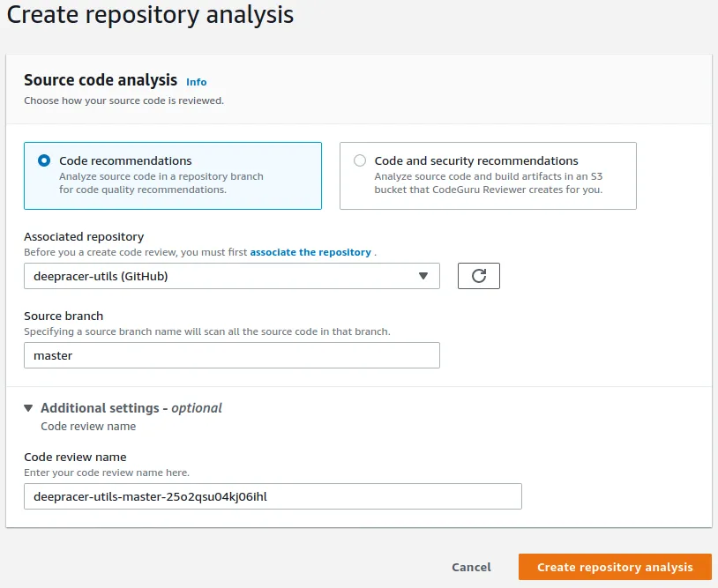Click the 'Additional settings - optional' heading text
Viewport: 718px width, 588px height.
(131, 407)
